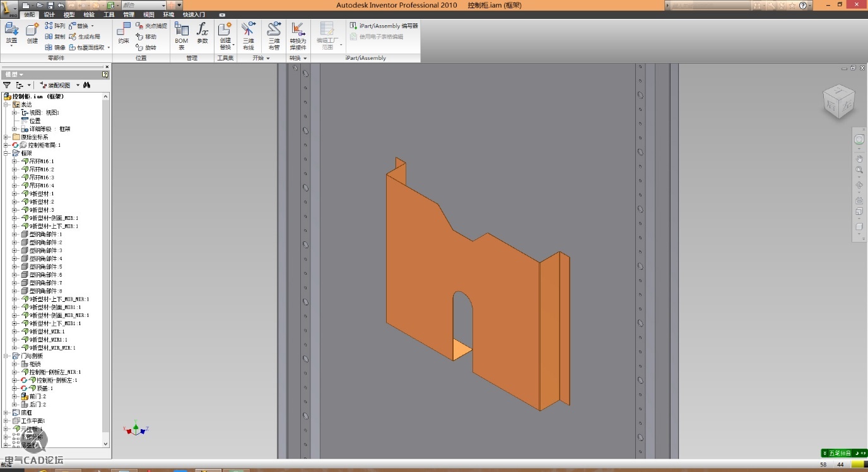This screenshot has height=472, width=868.
Task: Click the Open file icon in quick access toolbar
Action: point(39,5)
